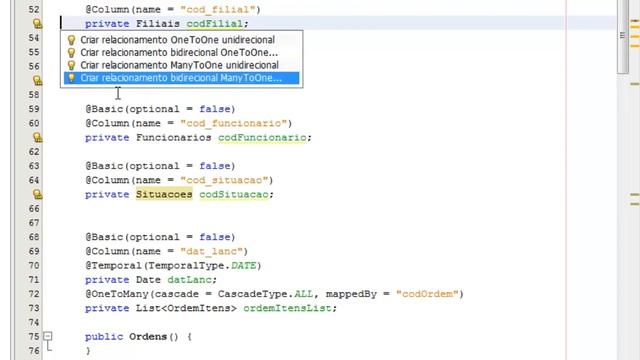Viewport: 640px width, 360px height.
Task: Click the hint lightbulb below line 56
Action: click(x=37, y=80)
